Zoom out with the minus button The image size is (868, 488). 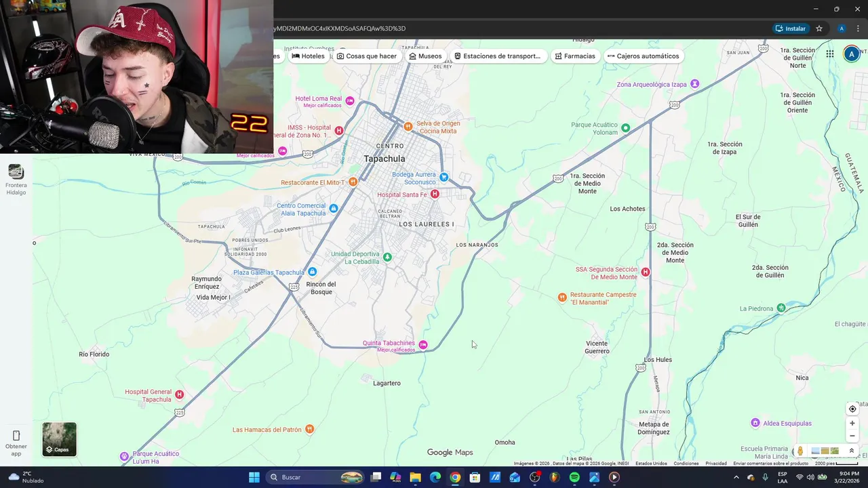pyautogui.click(x=852, y=436)
